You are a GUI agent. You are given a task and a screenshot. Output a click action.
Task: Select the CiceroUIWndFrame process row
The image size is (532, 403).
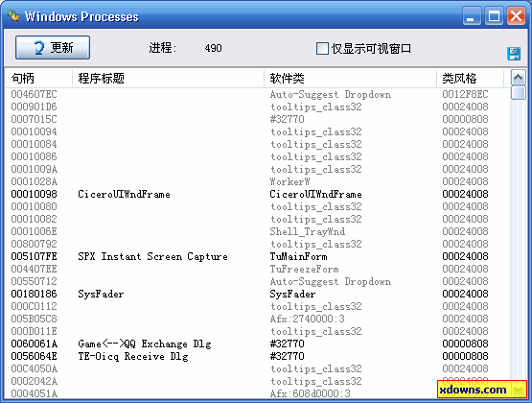click(257, 194)
